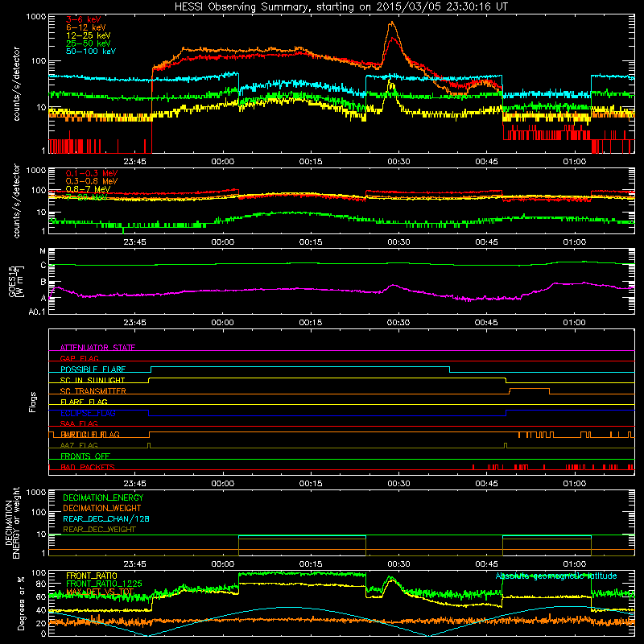The image size is (644, 644).
Task: Click the 6-12 keV flare peak near 00:30
Action: tap(392, 23)
